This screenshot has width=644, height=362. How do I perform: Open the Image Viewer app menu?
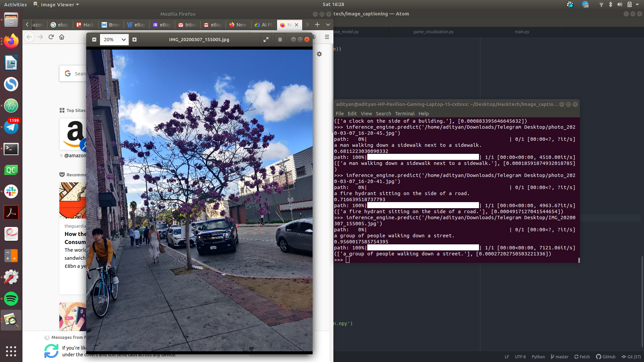click(57, 5)
